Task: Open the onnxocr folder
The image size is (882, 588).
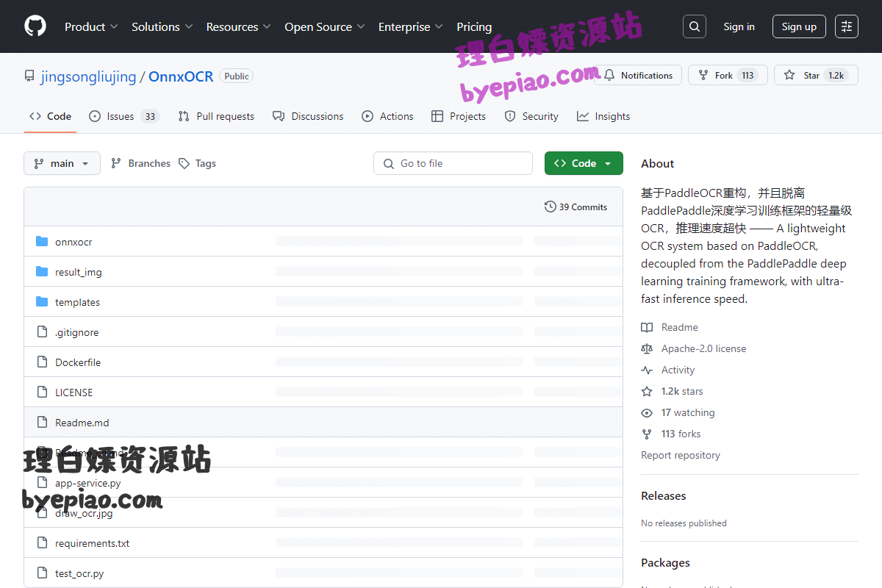Action: tap(73, 242)
